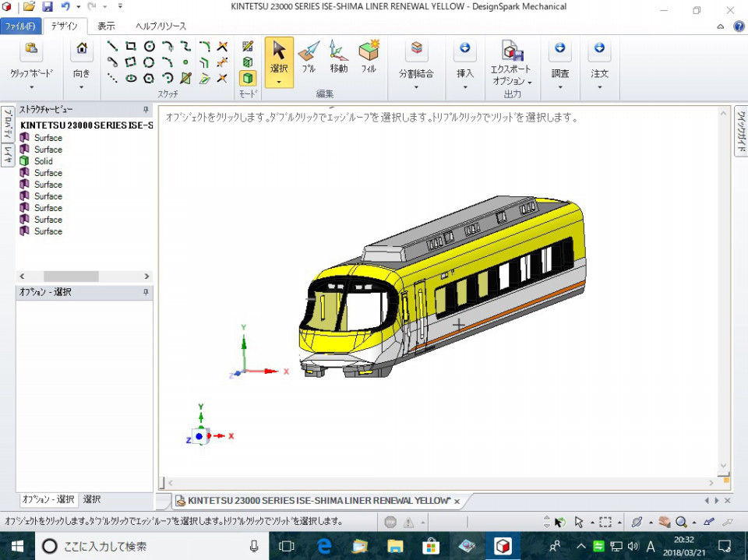
Task: Open the Windows Action Center notifications
Action: [725, 546]
